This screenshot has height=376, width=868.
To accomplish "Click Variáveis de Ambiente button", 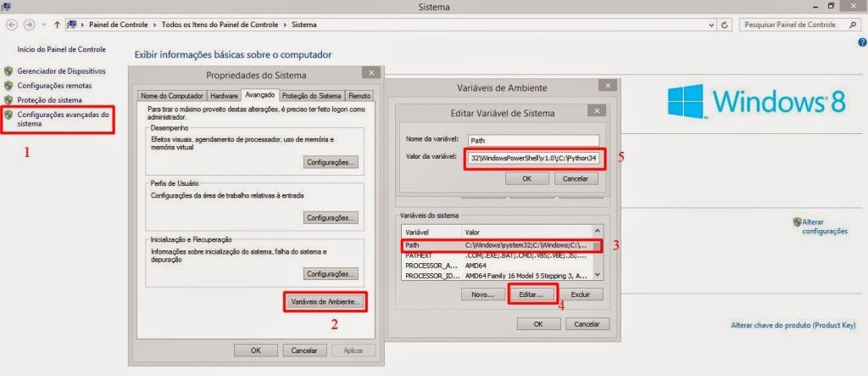I will (x=325, y=302).
